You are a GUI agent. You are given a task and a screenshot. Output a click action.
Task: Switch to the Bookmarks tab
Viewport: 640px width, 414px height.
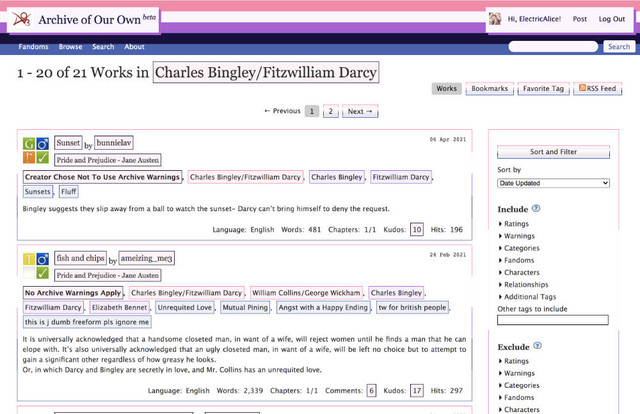(489, 89)
